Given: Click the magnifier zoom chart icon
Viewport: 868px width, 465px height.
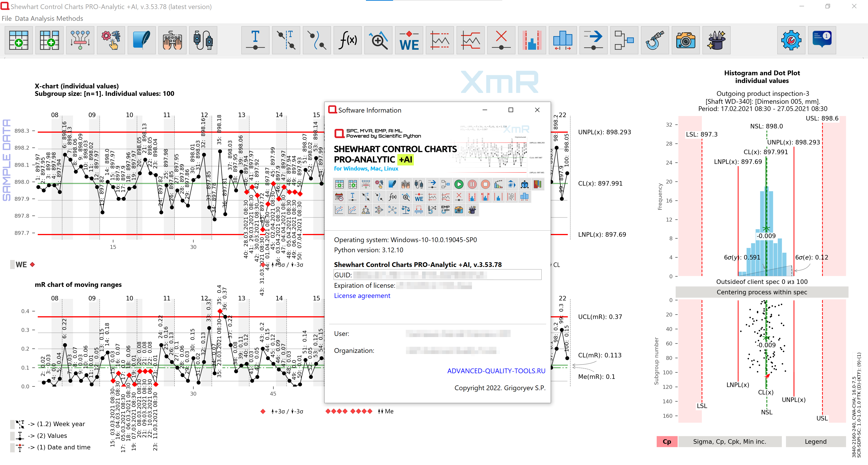Looking at the screenshot, I should point(378,40).
